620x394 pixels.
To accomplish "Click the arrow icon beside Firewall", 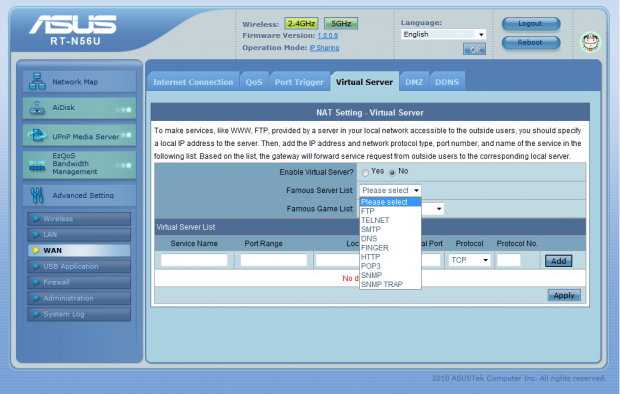I will 36,282.
